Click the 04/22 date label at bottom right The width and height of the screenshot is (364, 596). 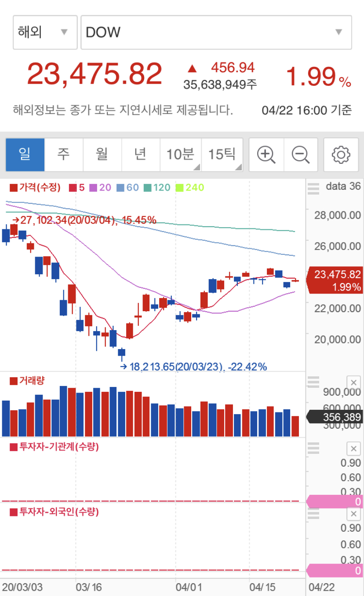[x=321, y=587]
